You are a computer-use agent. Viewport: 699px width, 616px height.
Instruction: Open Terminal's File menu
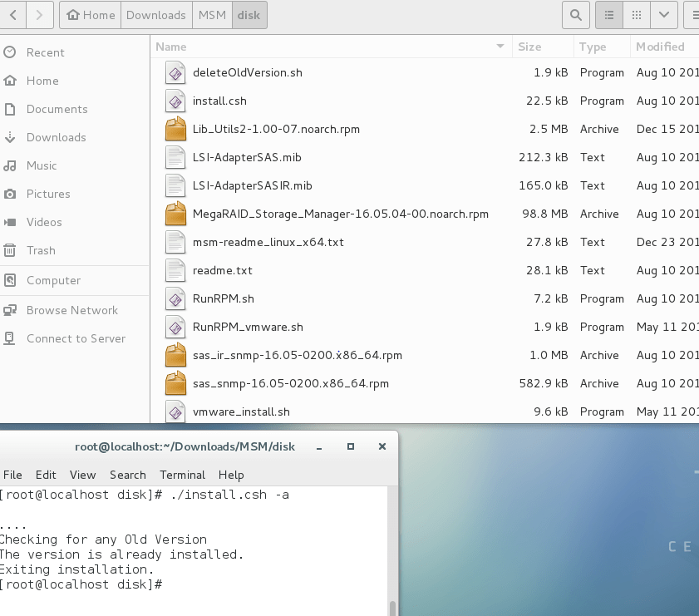[x=12, y=475]
